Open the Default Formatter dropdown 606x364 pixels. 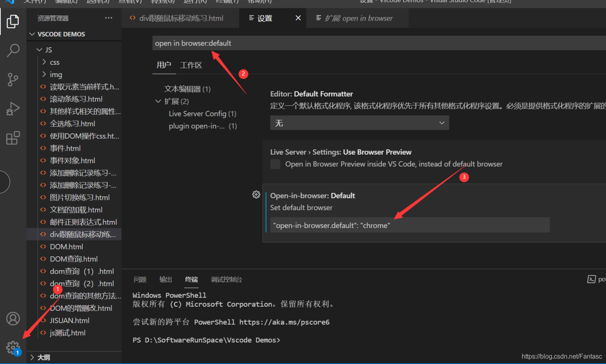click(x=359, y=123)
